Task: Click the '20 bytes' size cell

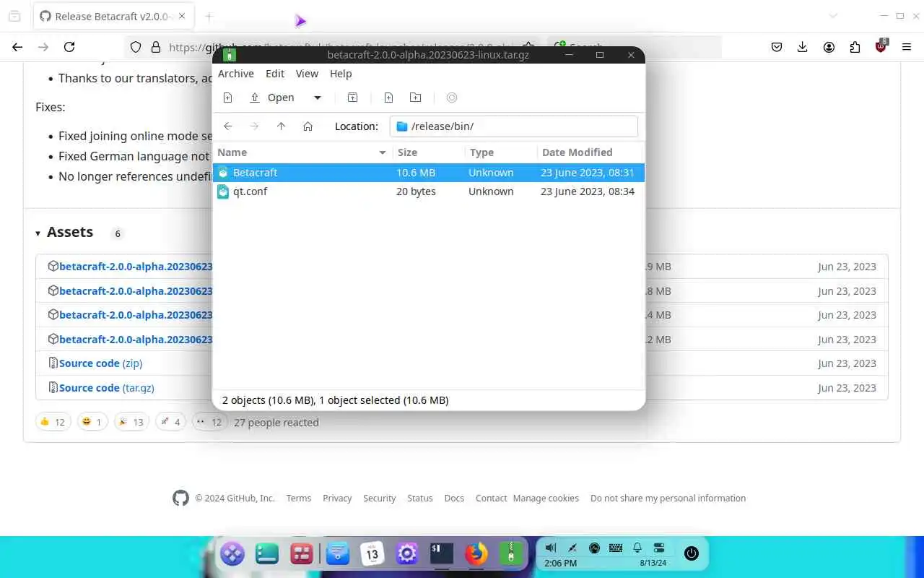Action: tap(416, 191)
